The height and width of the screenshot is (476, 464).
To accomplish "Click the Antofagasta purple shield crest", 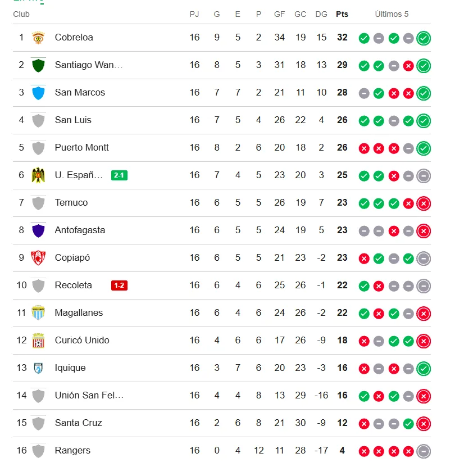I will click(x=38, y=230).
